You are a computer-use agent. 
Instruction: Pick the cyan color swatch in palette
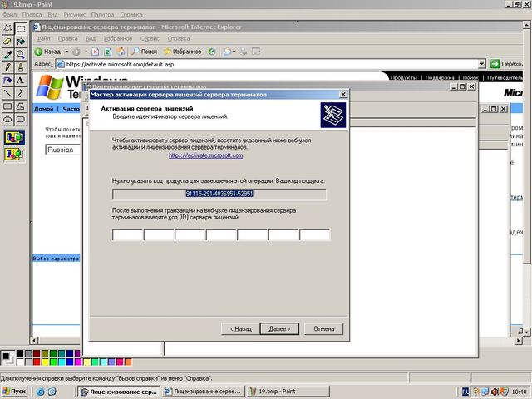62,362
